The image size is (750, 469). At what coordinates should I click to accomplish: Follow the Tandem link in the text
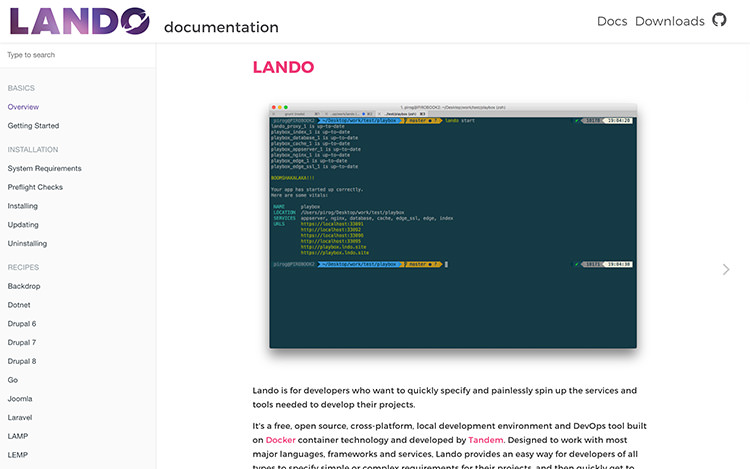pyautogui.click(x=485, y=440)
